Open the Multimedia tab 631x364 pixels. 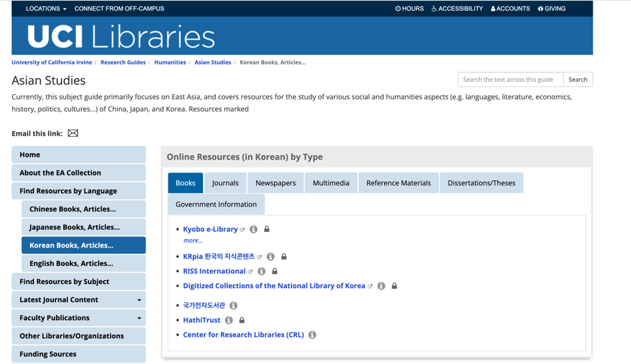coord(331,183)
